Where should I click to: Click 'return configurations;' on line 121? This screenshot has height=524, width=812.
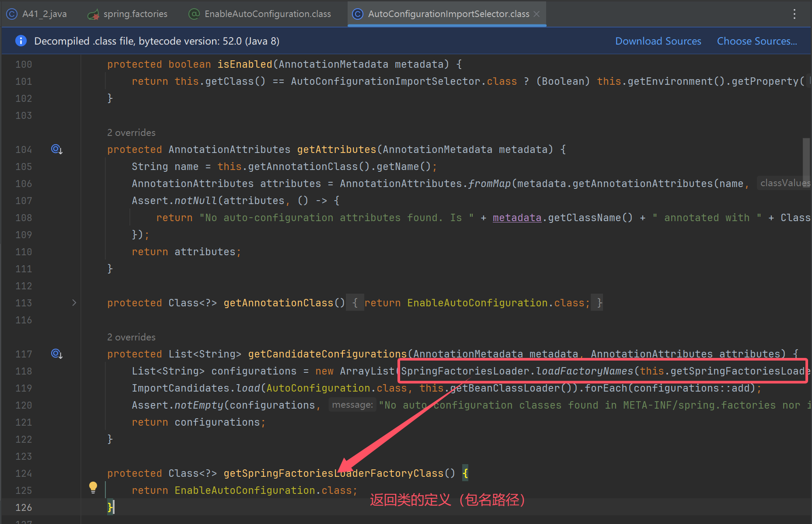point(199,422)
